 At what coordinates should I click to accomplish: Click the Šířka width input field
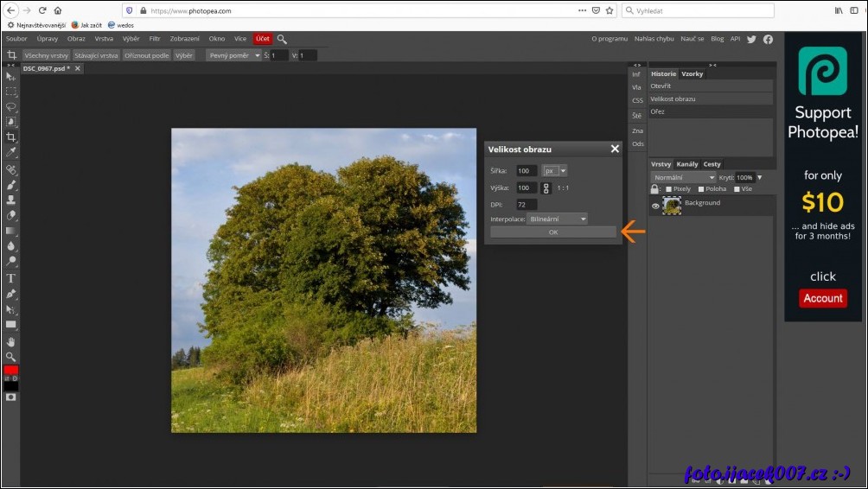pyautogui.click(x=527, y=171)
